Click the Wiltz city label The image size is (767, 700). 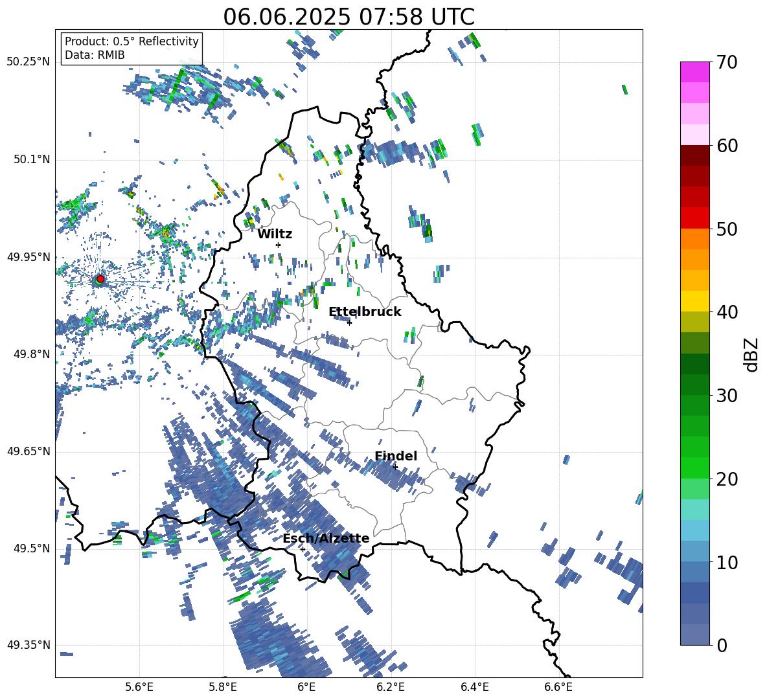pyautogui.click(x=275, y=234)
